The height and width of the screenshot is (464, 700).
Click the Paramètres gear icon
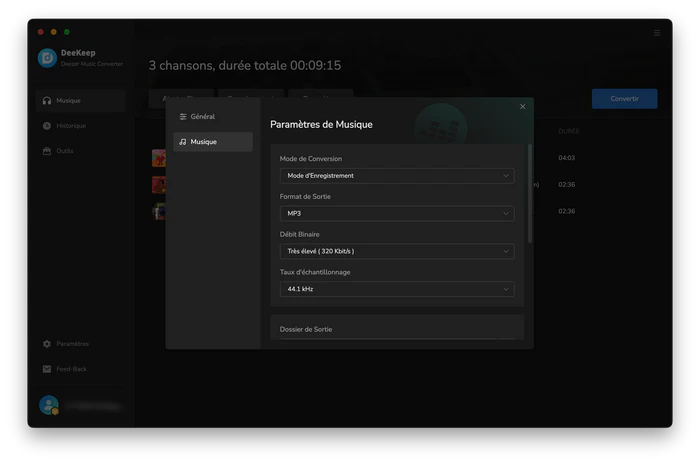click(47, 344)
